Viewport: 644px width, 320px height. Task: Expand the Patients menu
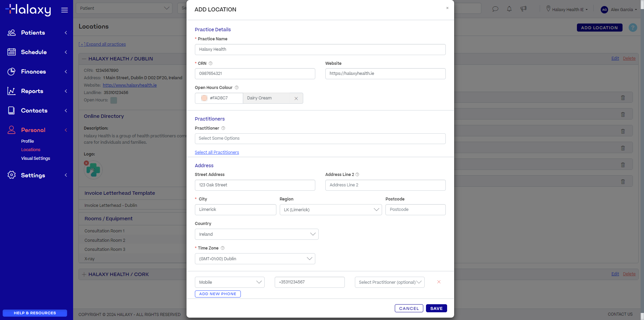[x=66, y=33]
